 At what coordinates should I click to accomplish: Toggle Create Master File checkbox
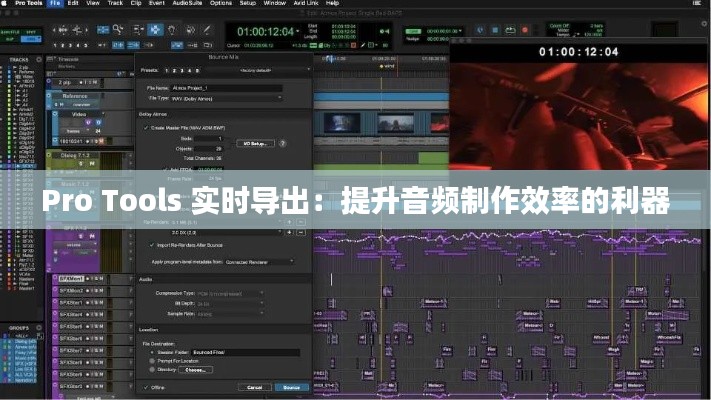tap(146, 128)
